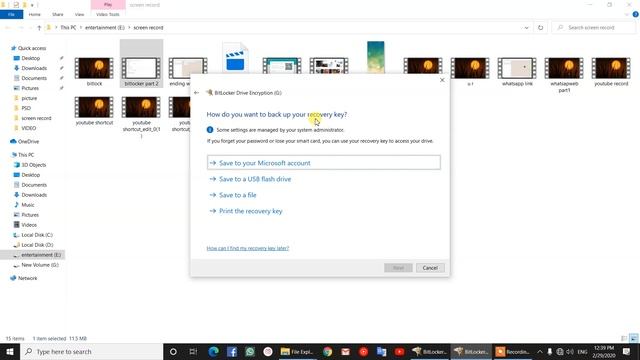This screenshot has width=640, height=360.
Task: Select the pink Play contextual tab
Action: click(108, 4)
